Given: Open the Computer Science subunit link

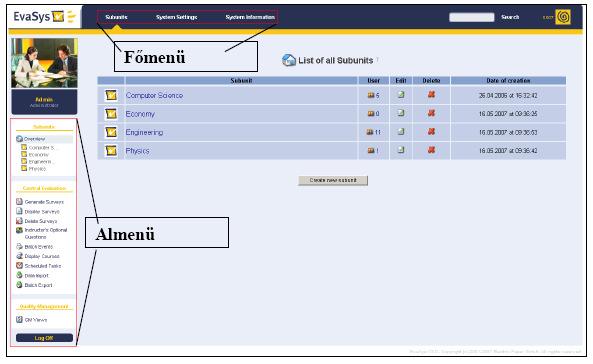Looking at the screenshot, I should coord(154,95).
